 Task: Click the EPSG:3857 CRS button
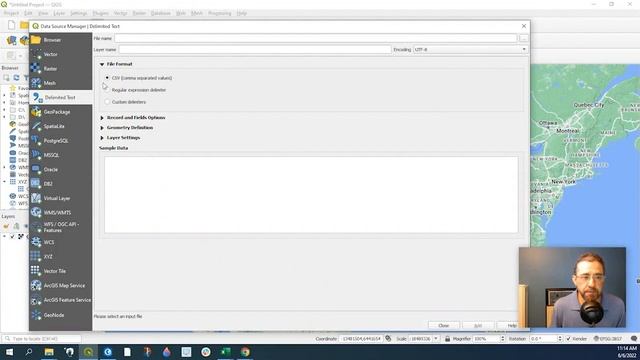(607, 339)
